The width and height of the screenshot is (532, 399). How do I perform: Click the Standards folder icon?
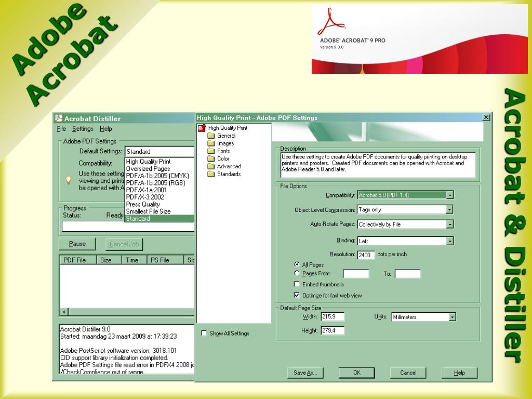coord(211,174)
